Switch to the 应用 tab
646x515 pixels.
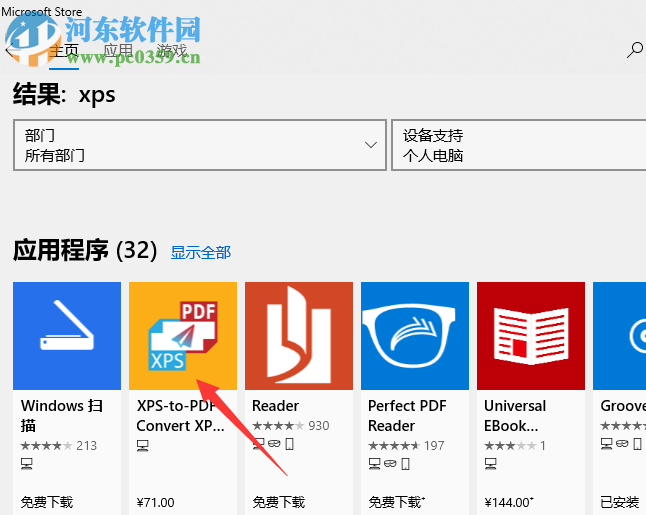tap(118, 52)
